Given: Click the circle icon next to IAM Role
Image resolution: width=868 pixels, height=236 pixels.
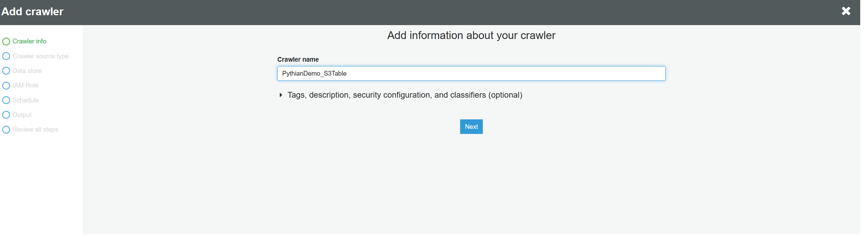Looking at the screenshot, I should click(6, 85).
